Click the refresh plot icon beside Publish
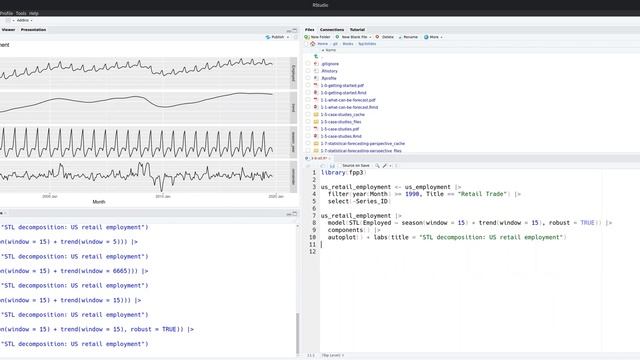The height and width of the screenshot is (360, 640). tap(296, 37)
